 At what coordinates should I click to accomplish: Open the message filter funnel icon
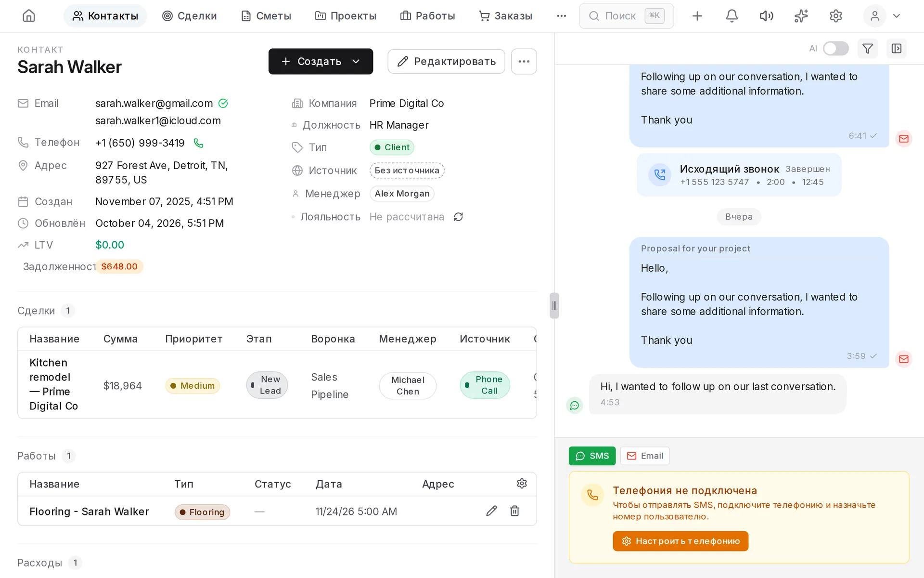[x=867, y=49]
